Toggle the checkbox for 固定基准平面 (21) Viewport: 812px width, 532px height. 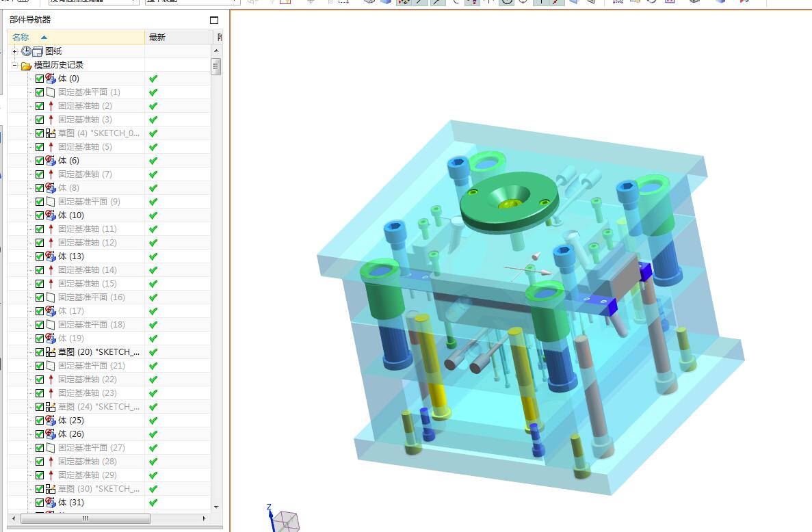[x=40, y=366]
